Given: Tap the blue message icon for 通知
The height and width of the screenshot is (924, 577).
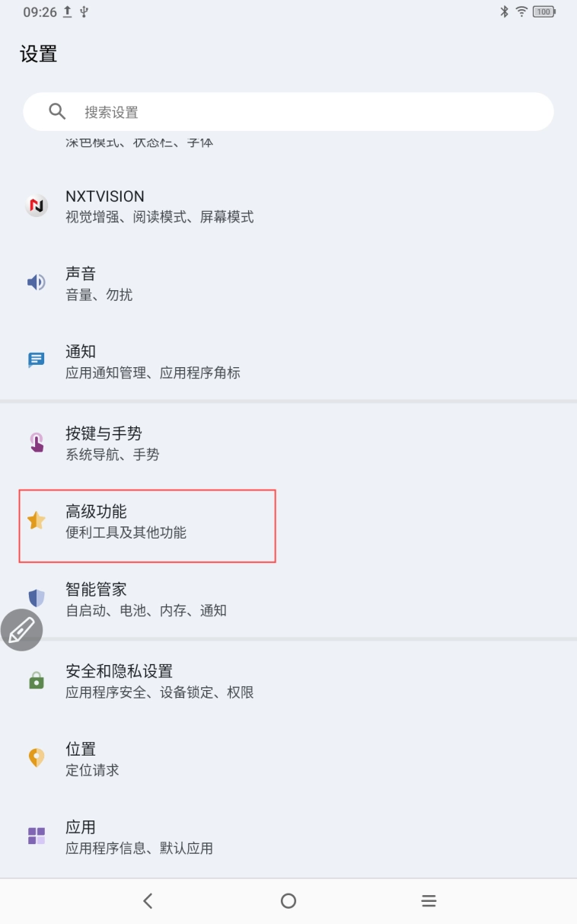Looking at the screenshot, I should [x=37, y=361].
